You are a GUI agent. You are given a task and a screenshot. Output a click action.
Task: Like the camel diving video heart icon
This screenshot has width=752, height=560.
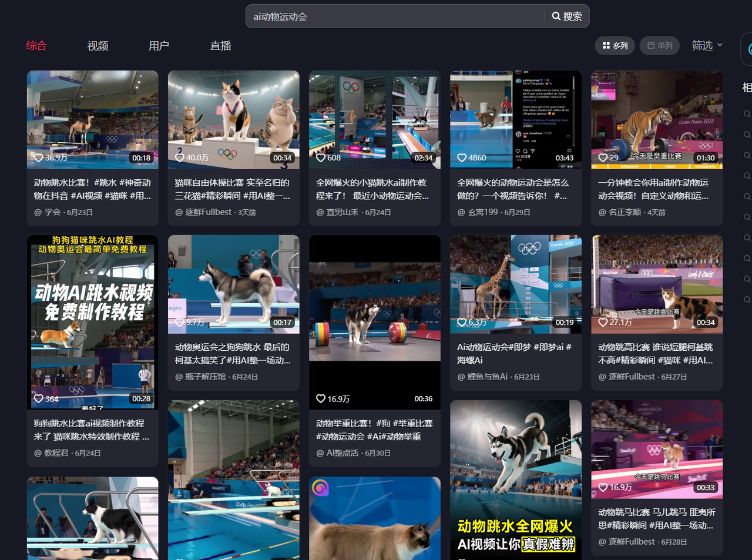pyautogui.click(x=38, y=157)
